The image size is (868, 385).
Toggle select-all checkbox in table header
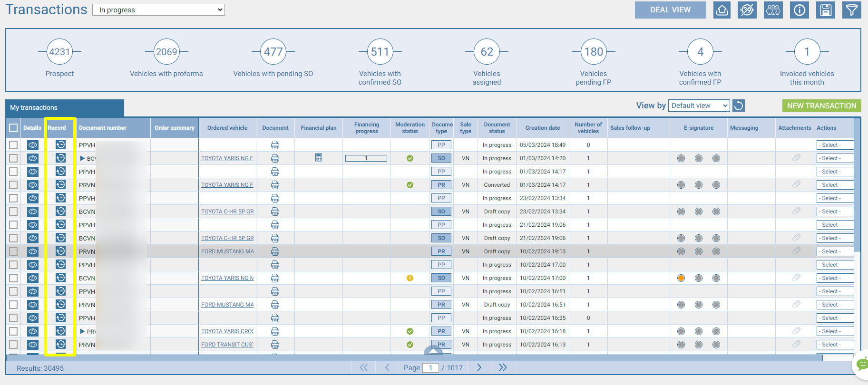pyautogui.click(x=13, y=128)
